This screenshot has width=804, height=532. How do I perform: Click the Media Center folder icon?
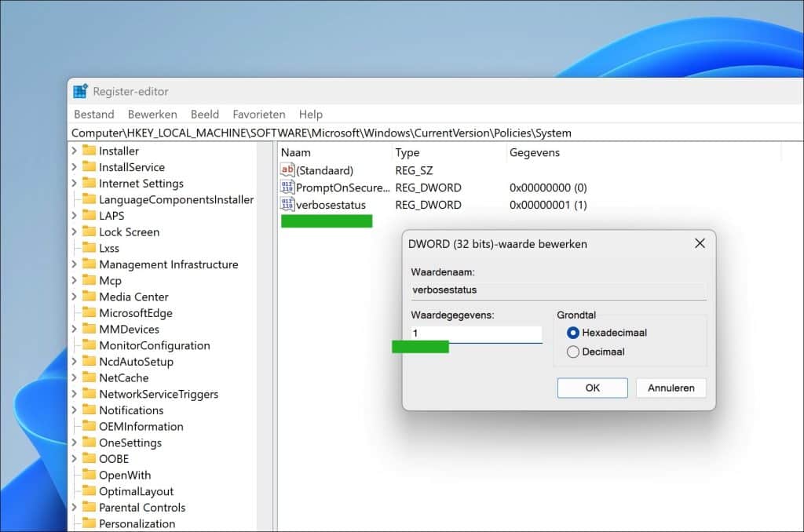(89, 297)
